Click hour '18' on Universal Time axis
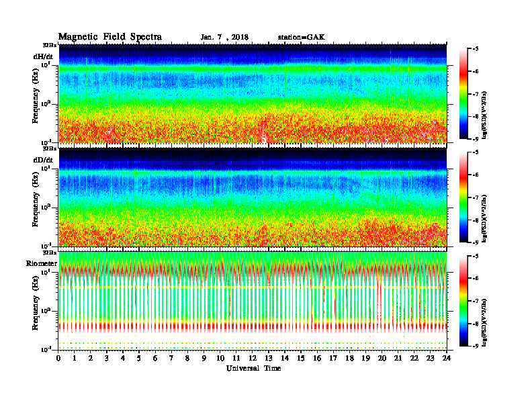 click(349, 359)
